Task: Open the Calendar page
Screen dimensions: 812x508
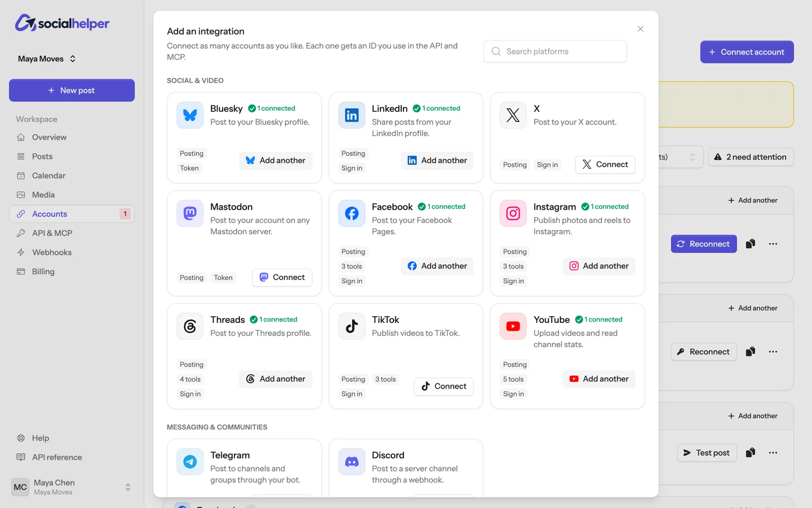Action: point(72,176)
